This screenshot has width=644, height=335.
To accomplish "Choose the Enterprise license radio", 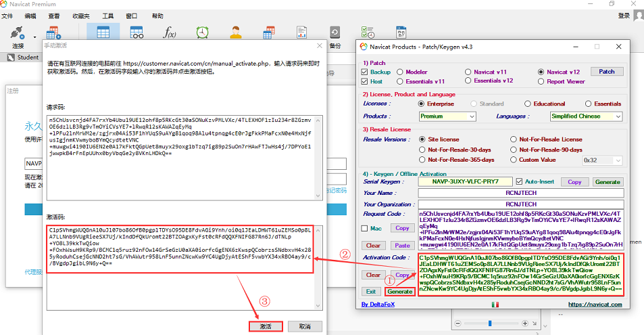I will pos(421,104).
